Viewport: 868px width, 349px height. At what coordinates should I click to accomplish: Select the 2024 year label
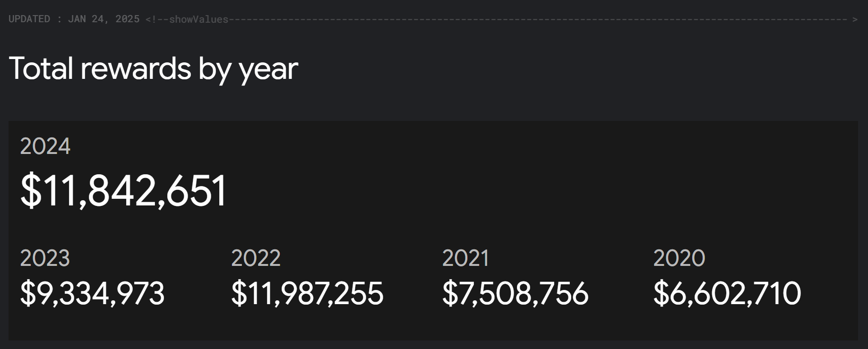pos(45,146)
